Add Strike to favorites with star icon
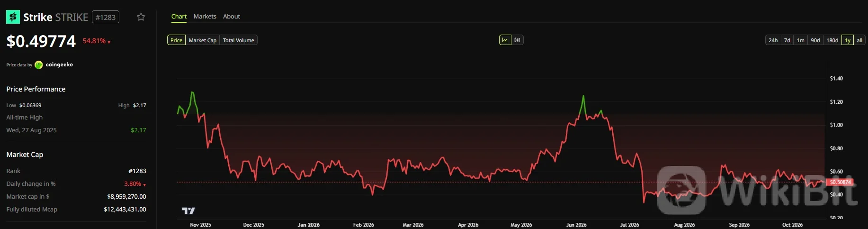 click(x=141, y=17)
